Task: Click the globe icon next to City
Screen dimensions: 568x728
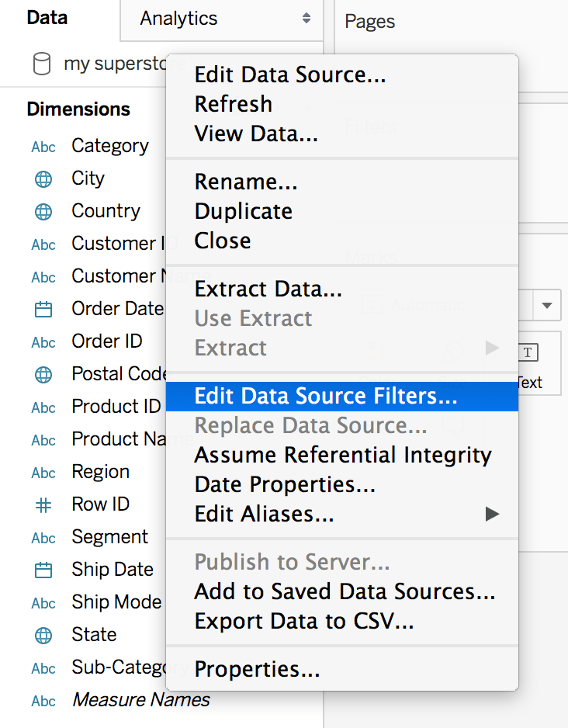Action: [43, 179]
